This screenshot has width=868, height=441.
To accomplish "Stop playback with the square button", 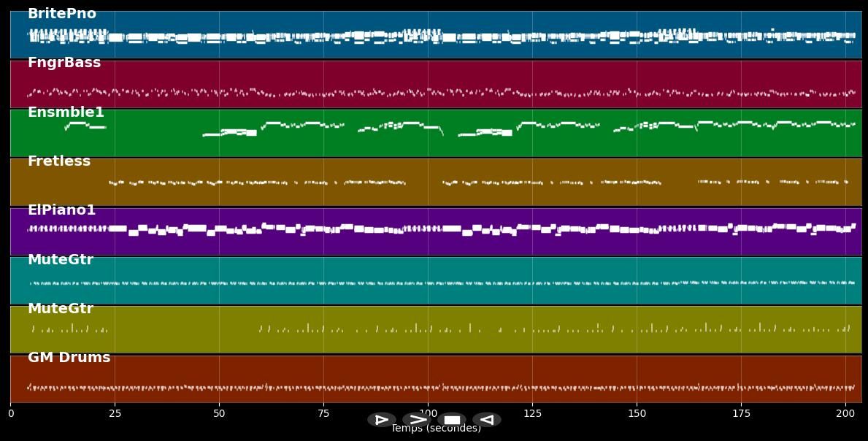I will [452, 420].
